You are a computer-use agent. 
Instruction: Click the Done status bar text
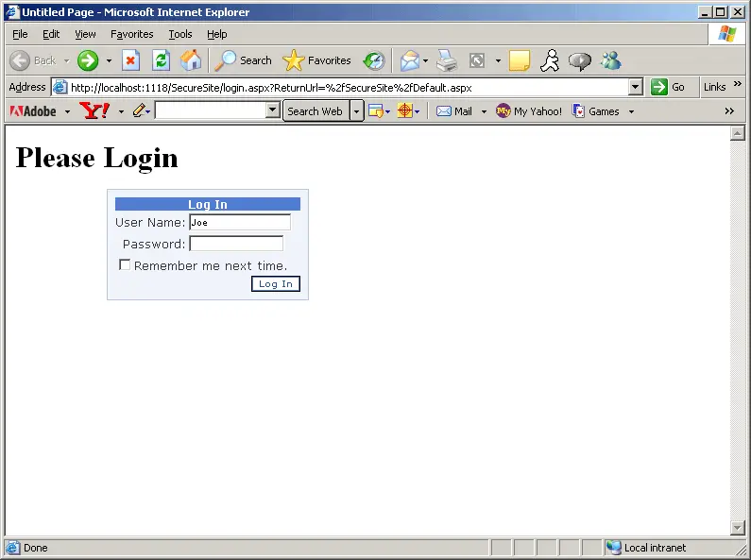click(x=36, y=548)
